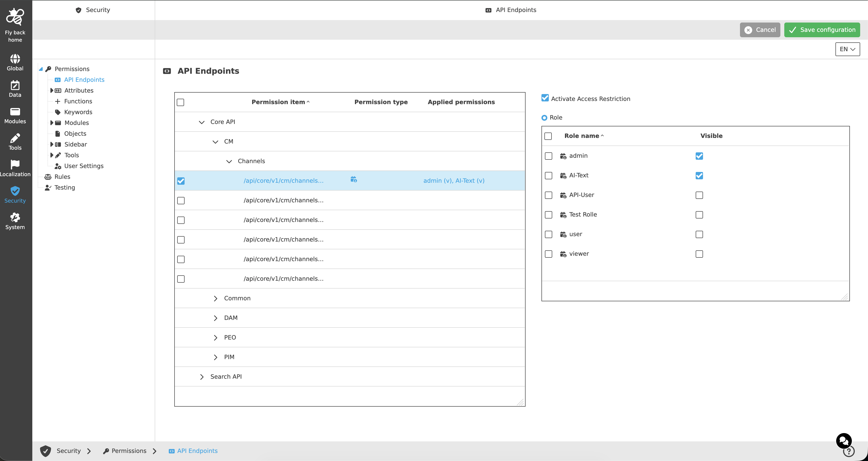Screen dimensions: 868x461
Task: Open Keywords in the permissions tree
Action: pos(78,112)
